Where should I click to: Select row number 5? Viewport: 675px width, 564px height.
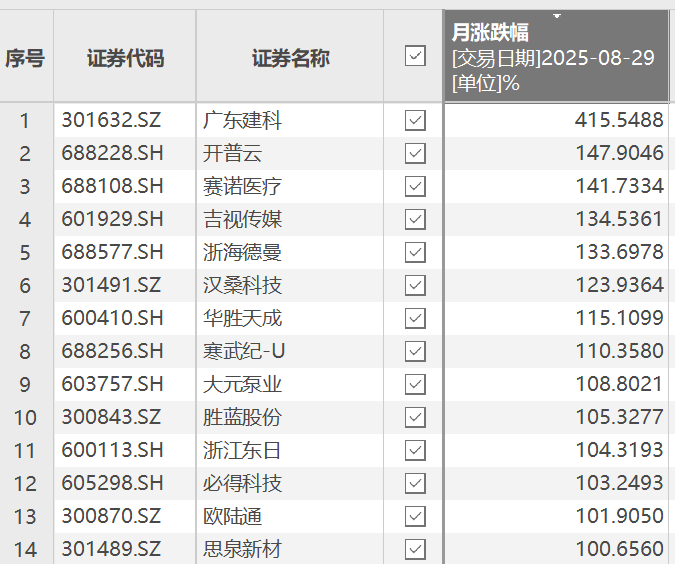click(25, 253)
